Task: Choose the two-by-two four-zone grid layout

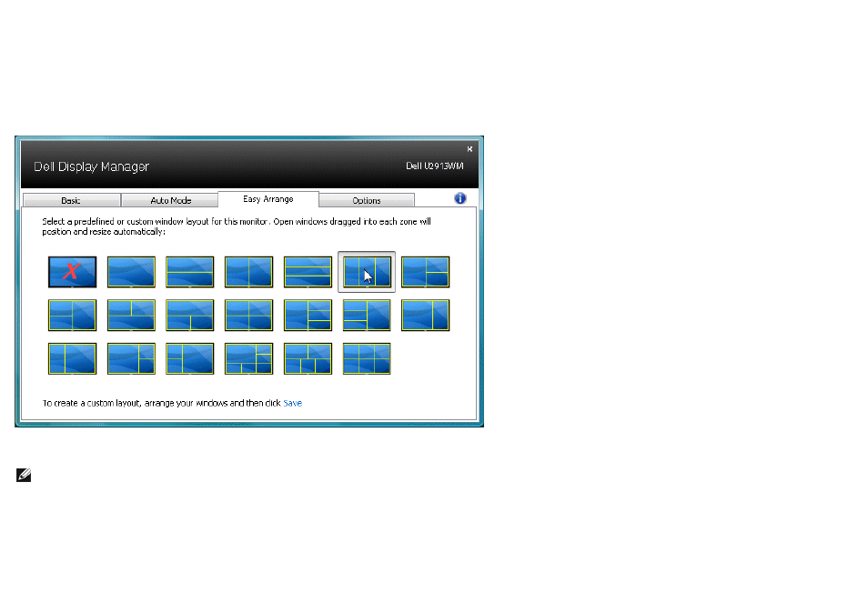Action: point(249,315)
